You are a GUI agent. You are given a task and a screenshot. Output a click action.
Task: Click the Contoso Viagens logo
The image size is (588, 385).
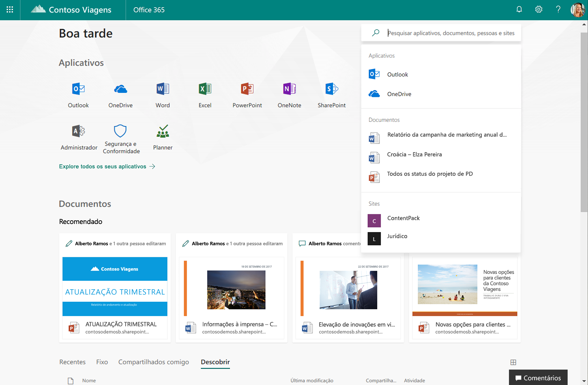click(72, 10)
